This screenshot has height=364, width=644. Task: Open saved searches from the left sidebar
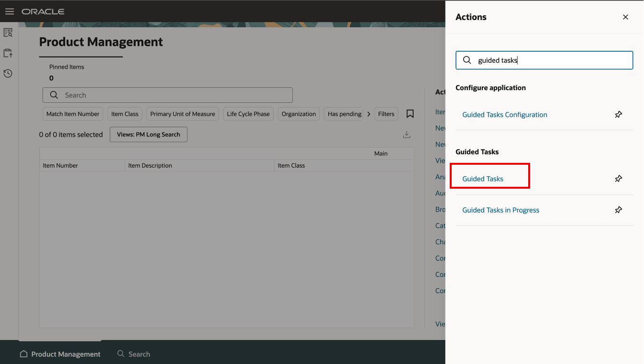click(x=8, y=32)
